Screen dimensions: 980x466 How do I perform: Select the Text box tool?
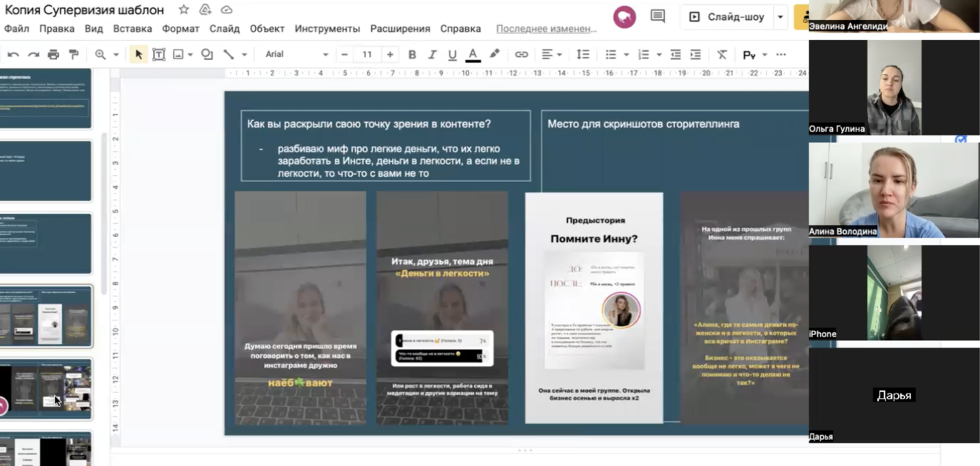click(158, 55)
